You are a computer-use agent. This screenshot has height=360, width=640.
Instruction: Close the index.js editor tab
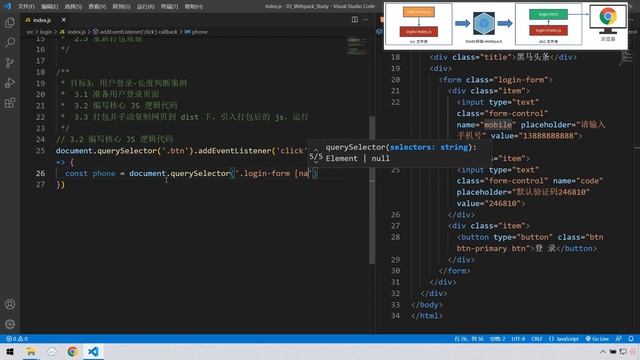click(x=64, y=20)
